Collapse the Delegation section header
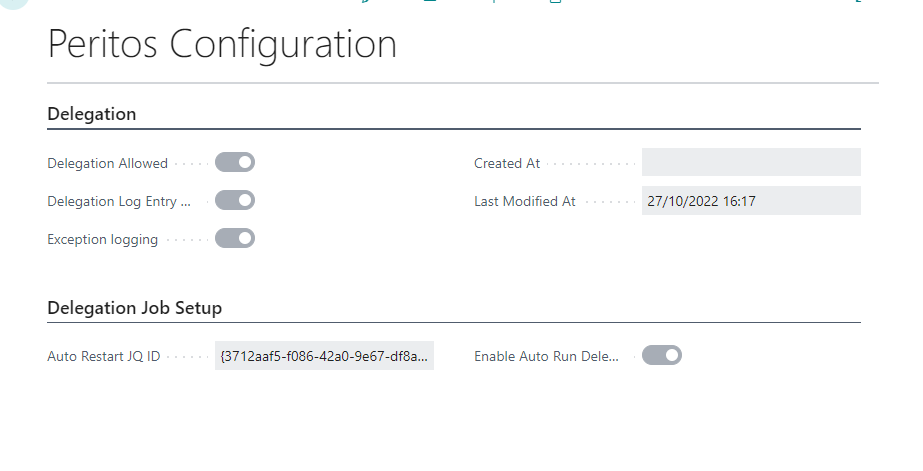This screenshot has width=923, height=471. [x=92, y=114]
